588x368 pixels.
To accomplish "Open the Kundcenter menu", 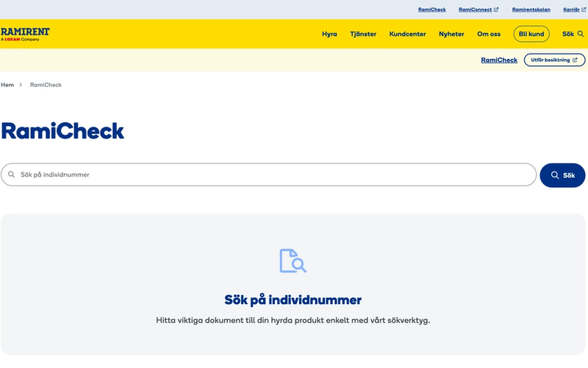I will (x=407, y=34).
